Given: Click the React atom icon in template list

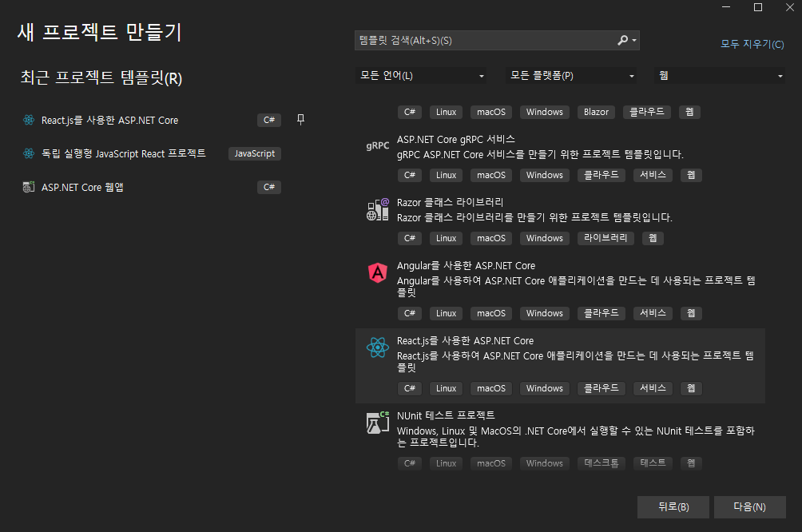Looking at the screenshot, I should pyautogui.click(x=378, y=347).
